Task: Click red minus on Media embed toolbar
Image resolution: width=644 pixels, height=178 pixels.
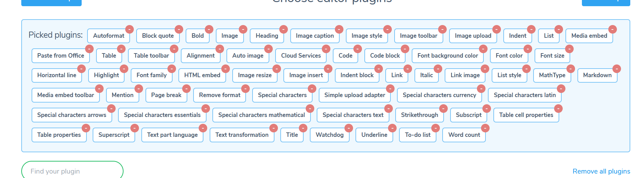Action: (99, 88)
